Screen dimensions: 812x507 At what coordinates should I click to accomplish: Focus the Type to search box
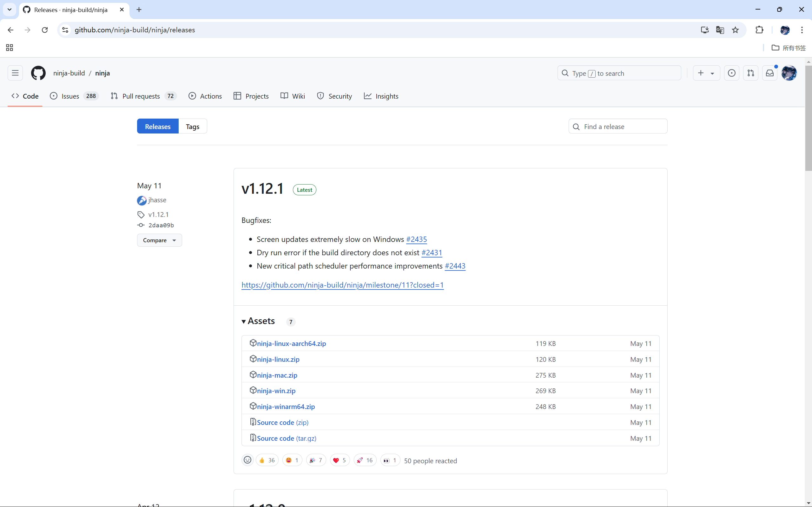click(619, 73)
